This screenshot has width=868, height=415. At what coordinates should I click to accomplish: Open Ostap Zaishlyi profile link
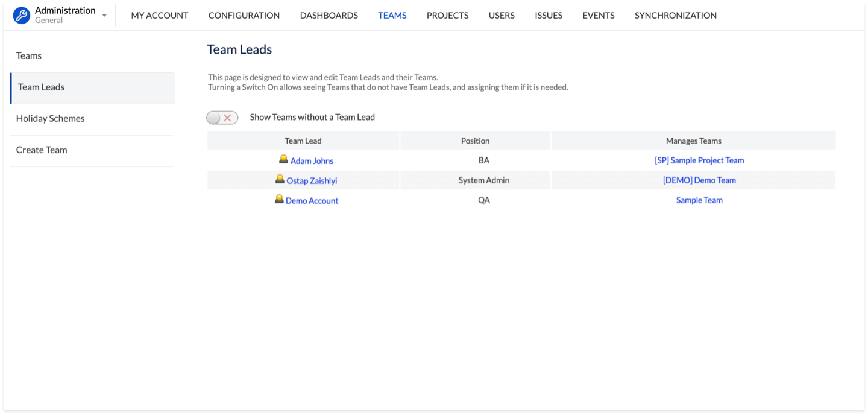[312, 181]
